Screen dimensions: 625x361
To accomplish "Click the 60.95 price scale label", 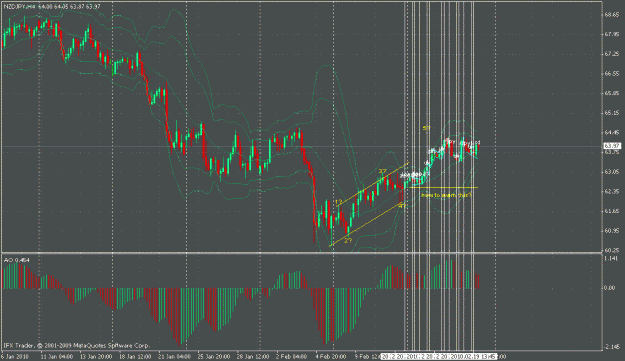I will (x=612, y=231).
